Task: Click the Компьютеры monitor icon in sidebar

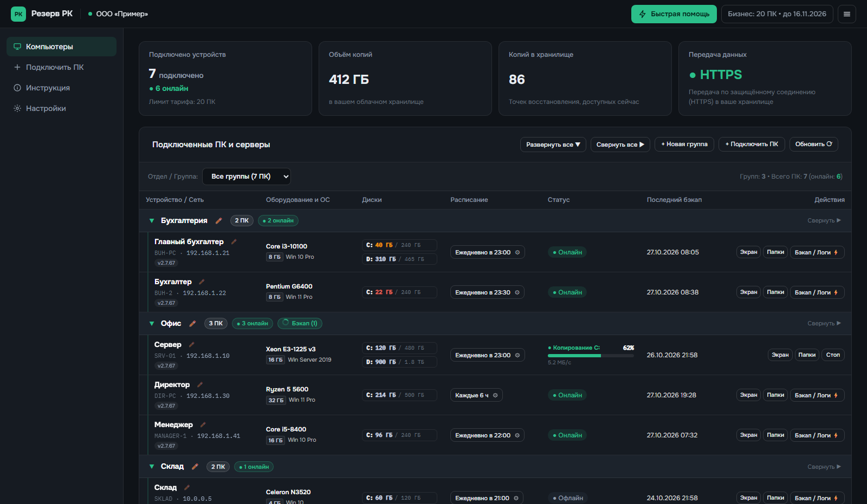Action: [x=17, y=47]
